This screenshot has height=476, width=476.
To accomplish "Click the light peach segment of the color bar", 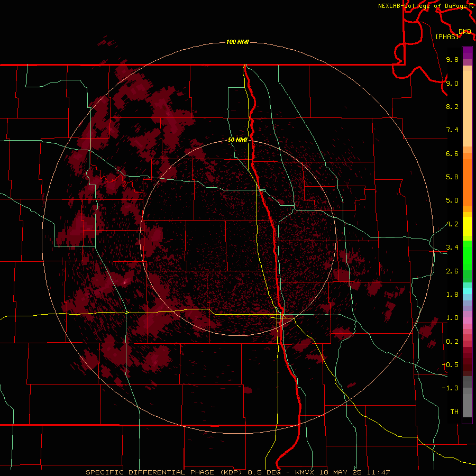I will (467, 108).
